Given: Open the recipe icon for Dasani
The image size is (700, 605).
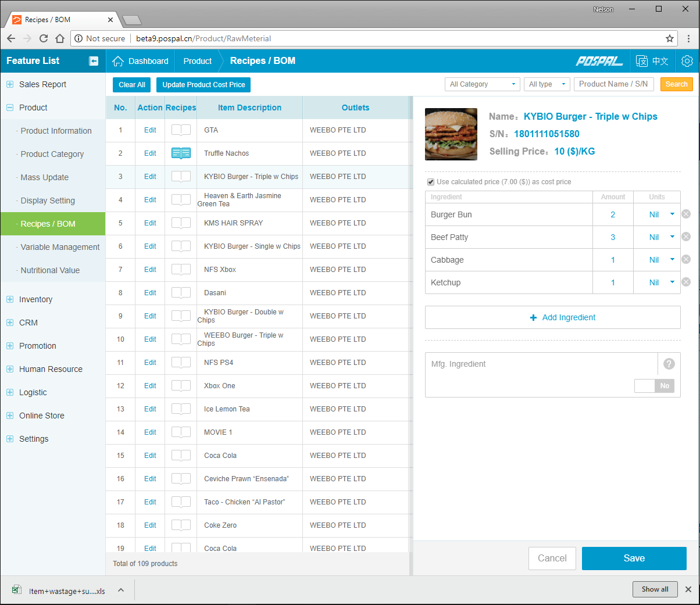Looking at the screenshot, I should (x=181, y=293).
